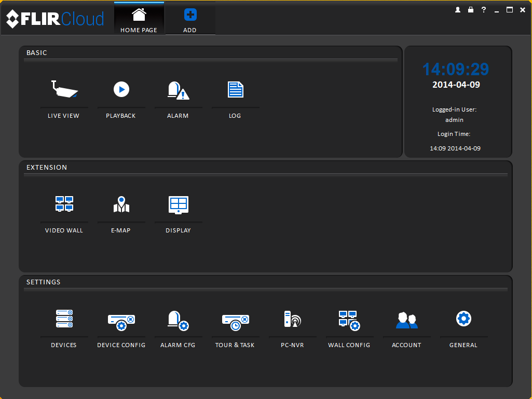Open the Tour & Task icon
This screenshot has width=532, height=399.
pos(236,322)
